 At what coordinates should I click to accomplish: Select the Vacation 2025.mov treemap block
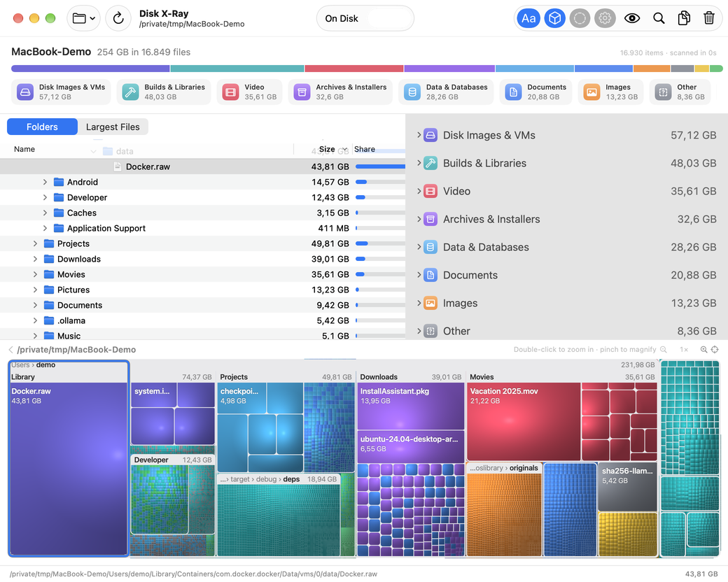524,421
